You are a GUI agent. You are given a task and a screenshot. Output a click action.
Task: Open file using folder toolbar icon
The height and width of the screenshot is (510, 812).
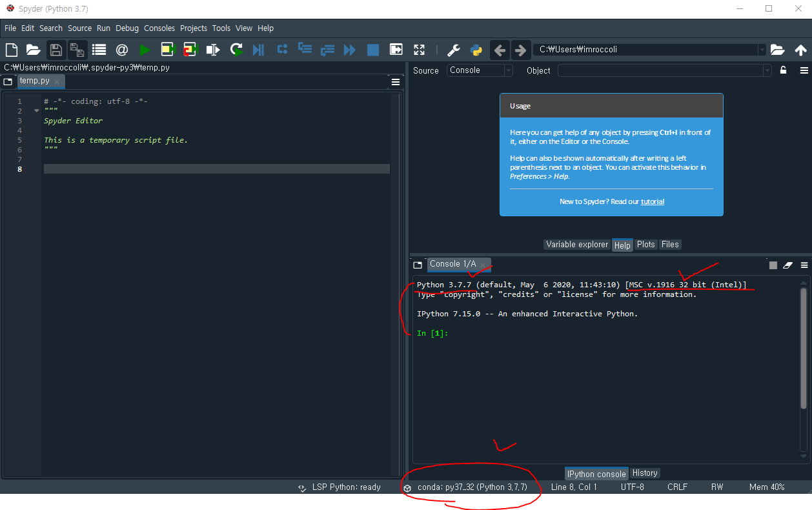[x=34, y=50]
